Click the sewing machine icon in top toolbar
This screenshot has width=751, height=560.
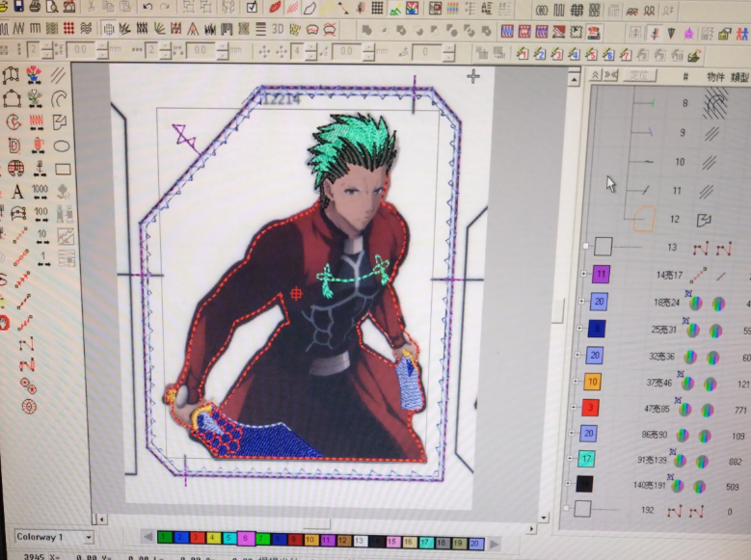point(69,6)
